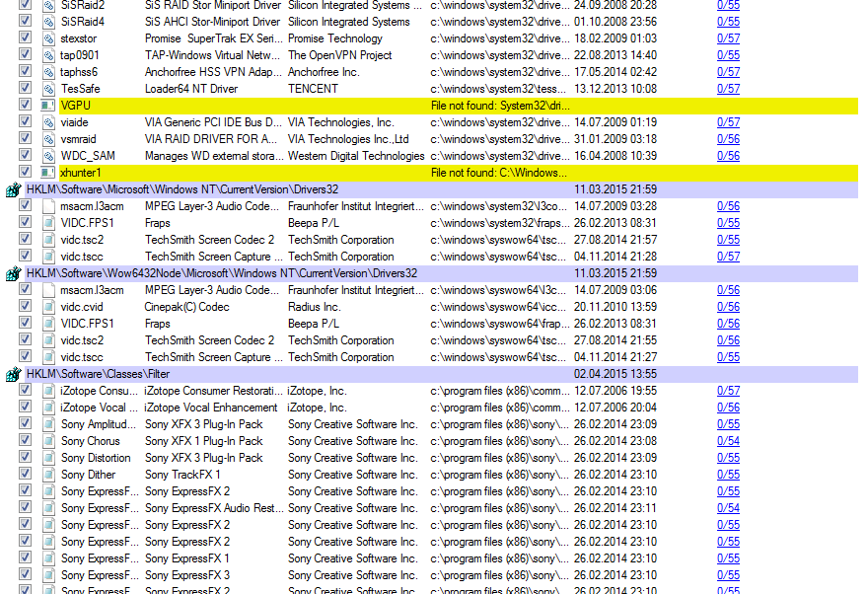
Task: Disable the TesSafe entry checkbox
Action: point(25,89)
